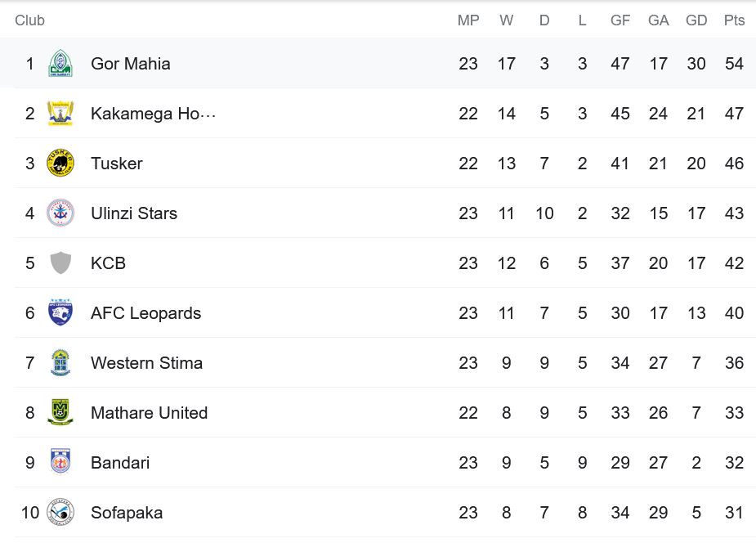The width and height of the screenshot is (756, 543).
Task: Click the Sofapaka round logo
Action: click(60, 512)
